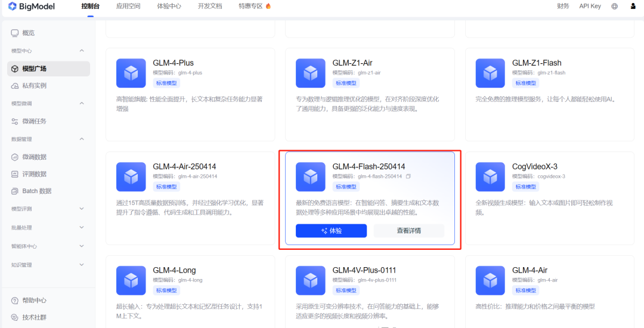The height and width of the screenshot is (328, 644).
Task: Click the GLM-Z1-Flash model cube icon
Action: (490, 73)
